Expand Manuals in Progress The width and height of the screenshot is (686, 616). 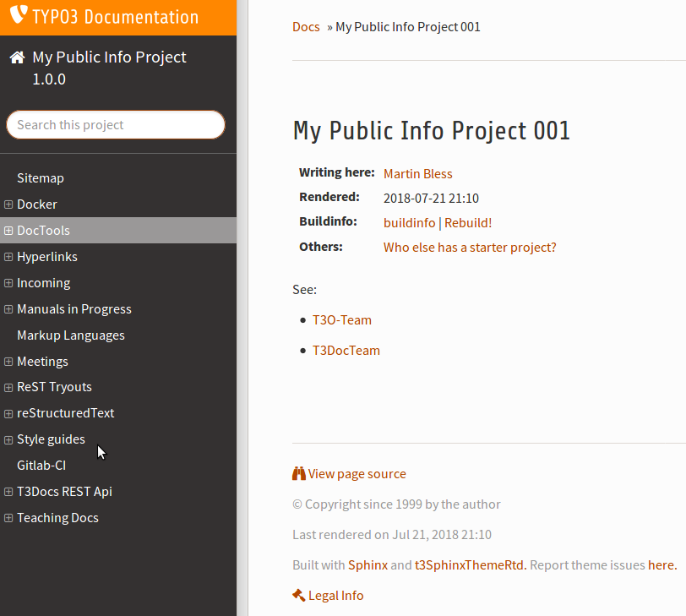point(8,309)
